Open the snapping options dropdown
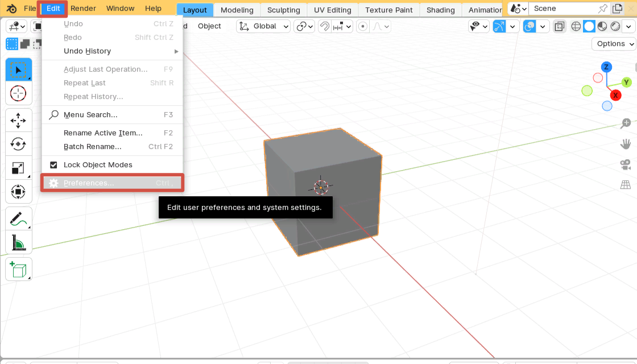 pyautogui.click(x=342, y=26)
